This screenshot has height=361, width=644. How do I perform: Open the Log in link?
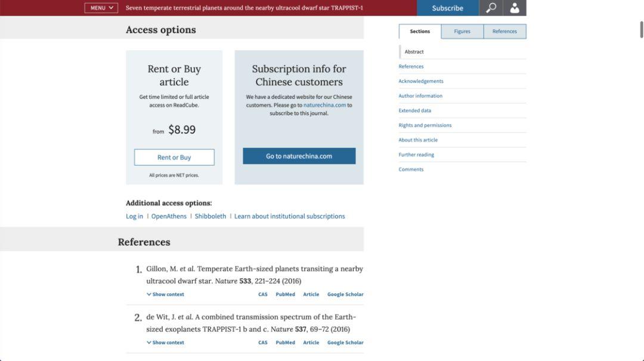click(134, 216)
